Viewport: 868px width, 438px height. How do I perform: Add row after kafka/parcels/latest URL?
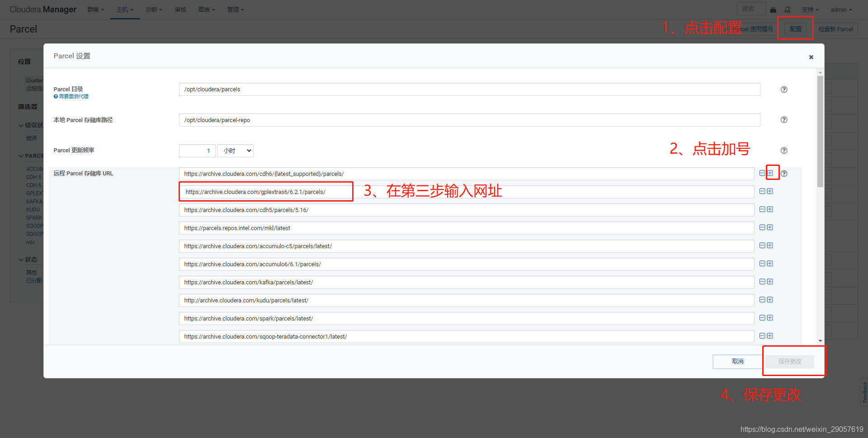tap(770, 282)
